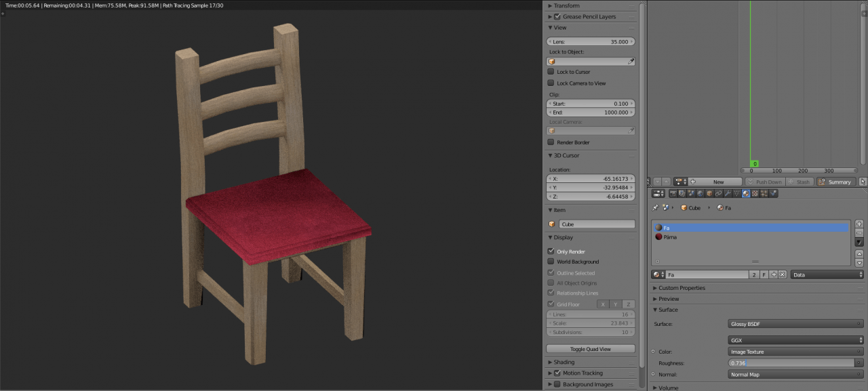Unlink the Fa material with X
The width and height of the screenshot is (868, 391).
point(782,274)
